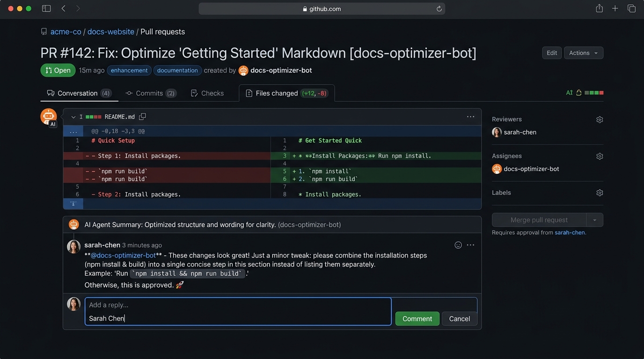Cancel the reply

point(460,319)
